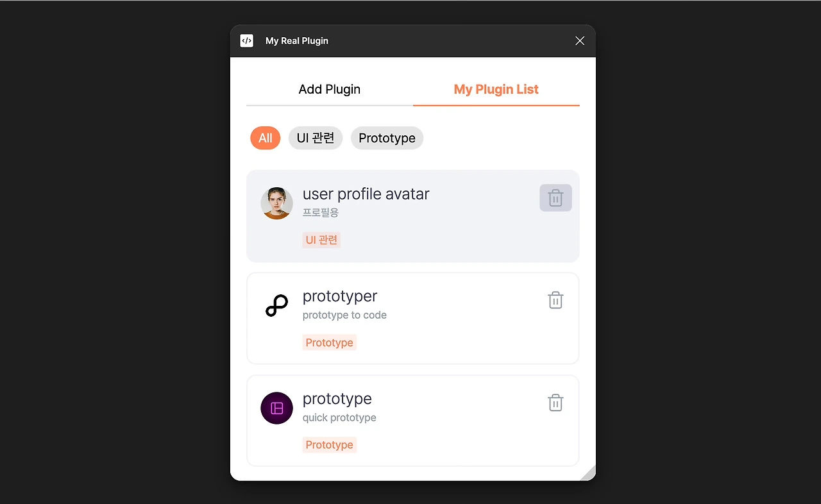Switch to the Add Plugin tab
821x504 pixels.
tap(330, 89)
